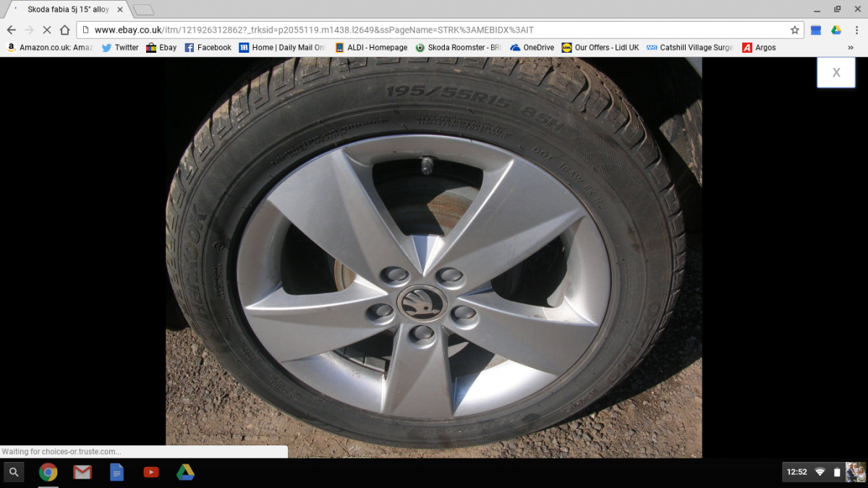This screenshot has height=488, width=868.
Task: Open the status tray showing 12:52
Action: click(x=825, y=472)
